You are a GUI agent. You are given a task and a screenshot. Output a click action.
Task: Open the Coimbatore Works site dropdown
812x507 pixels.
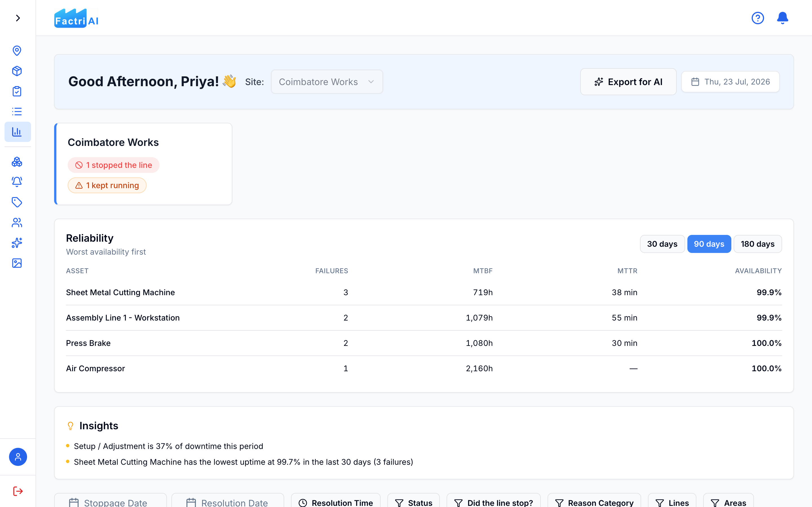327,82
